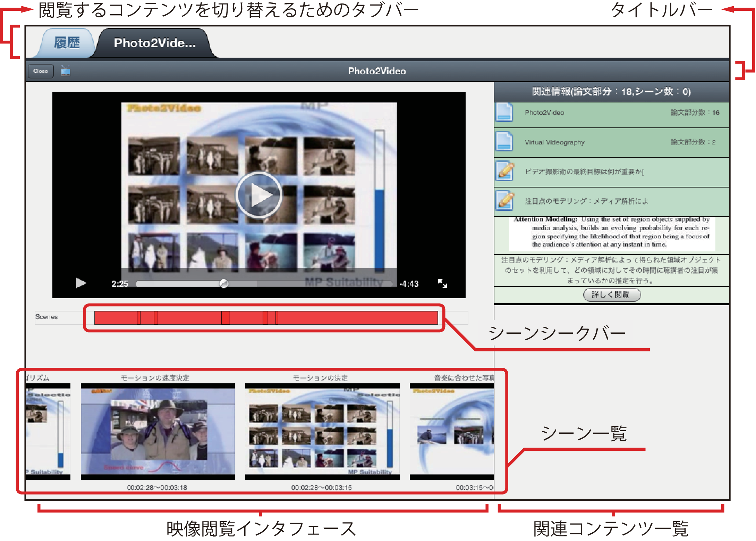Viewport: 756px width, 541px height.
Task: Open the モーションの決定 scene thumbnail
Action: tap(322, 432)
